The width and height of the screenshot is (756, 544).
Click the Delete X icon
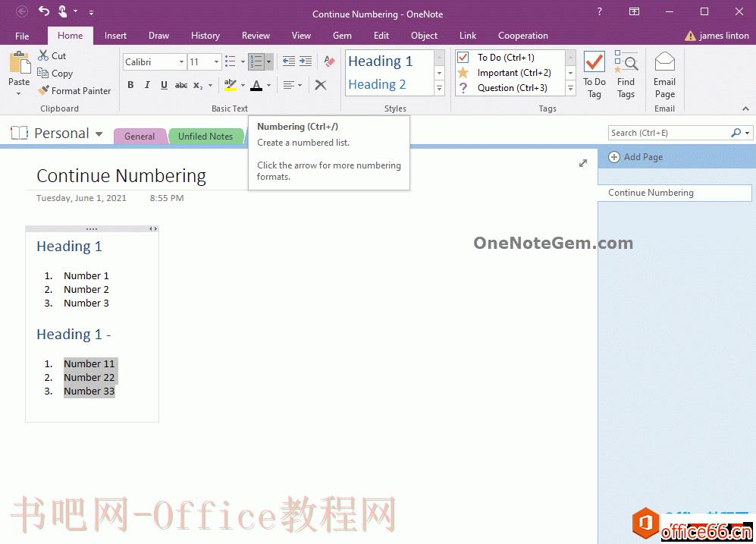[321, 86]
